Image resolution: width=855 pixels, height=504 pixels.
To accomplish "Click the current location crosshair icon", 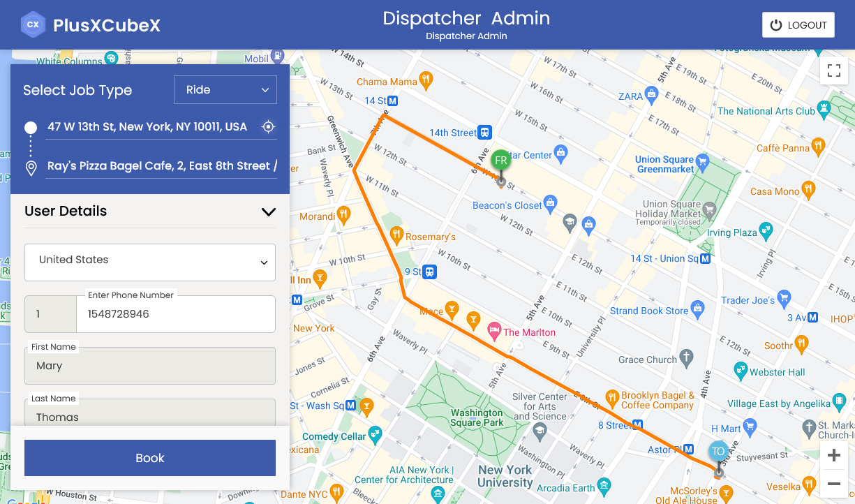I will [268, 127].
